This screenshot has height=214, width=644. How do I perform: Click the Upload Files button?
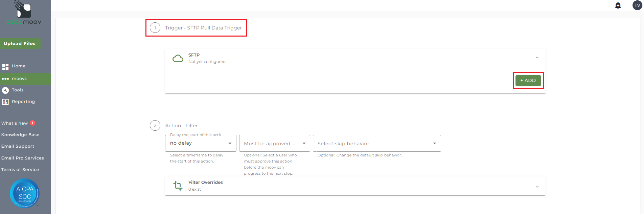pyautogui.click(x=20, y=44)
